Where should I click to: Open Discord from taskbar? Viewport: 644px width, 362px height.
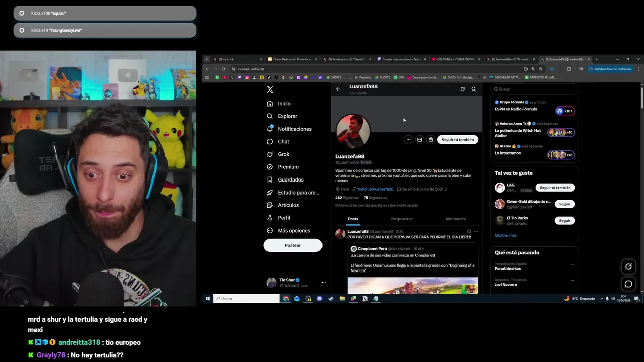(319, 299)
